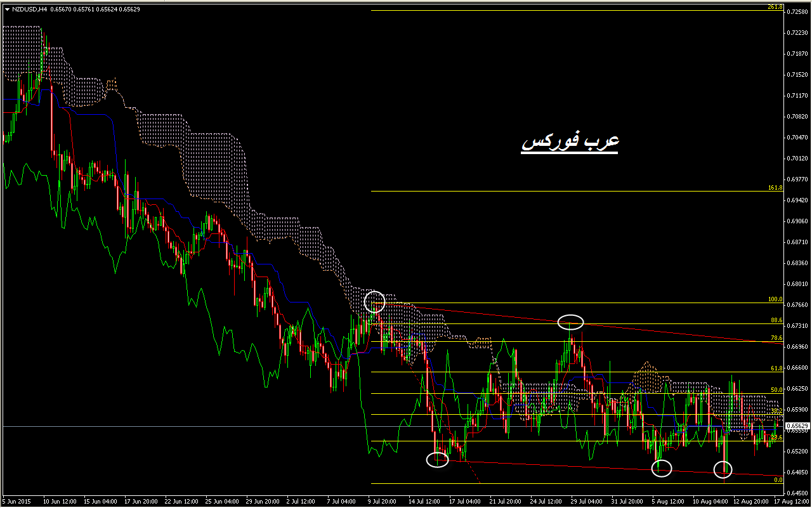Select the 88.6 Fibonacci level label

click(776, 320)
